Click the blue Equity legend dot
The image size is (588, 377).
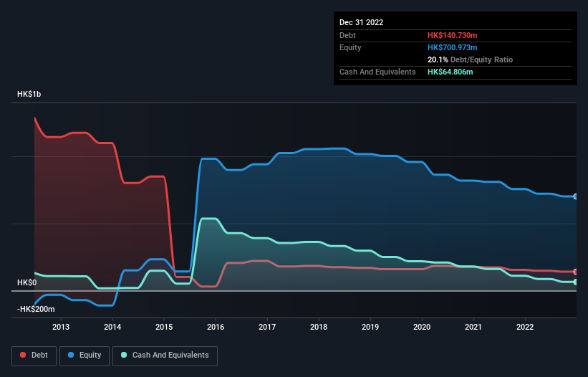pos(71,355)
